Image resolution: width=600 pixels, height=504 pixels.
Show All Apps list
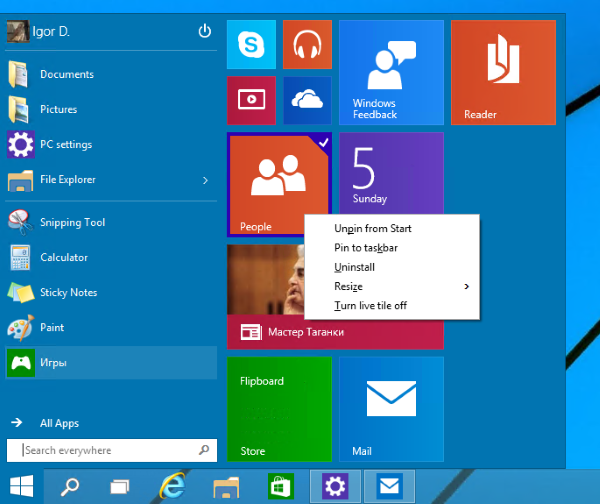[x=59, y=423]
